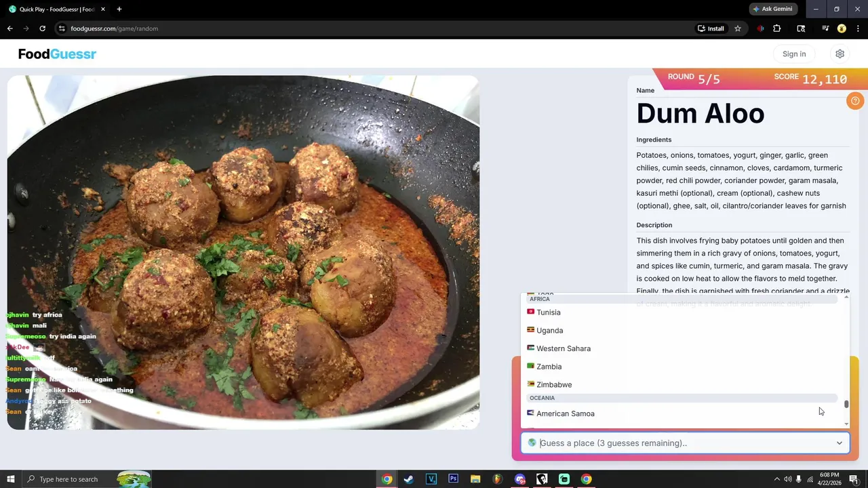The height and width of the screenshot is (488, 868).
Task: Open the Extensions puzzle icon
Action: pyautogui.click(x=777, y=28)
